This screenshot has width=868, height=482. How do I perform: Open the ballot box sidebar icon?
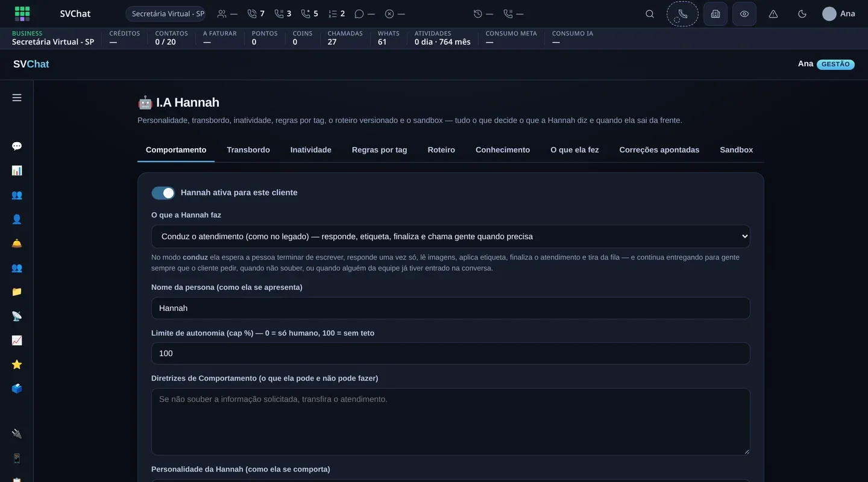click(17, 389)
